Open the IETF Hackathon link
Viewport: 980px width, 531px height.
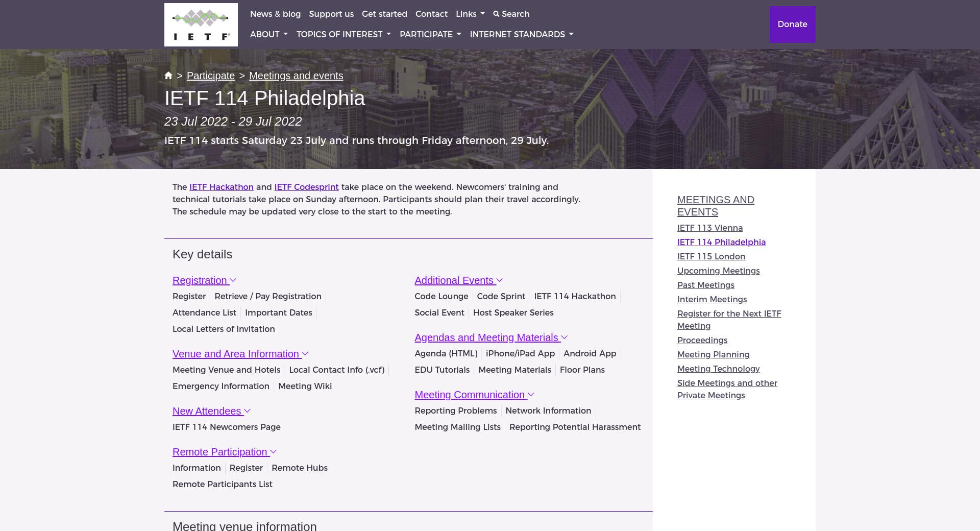222,187
